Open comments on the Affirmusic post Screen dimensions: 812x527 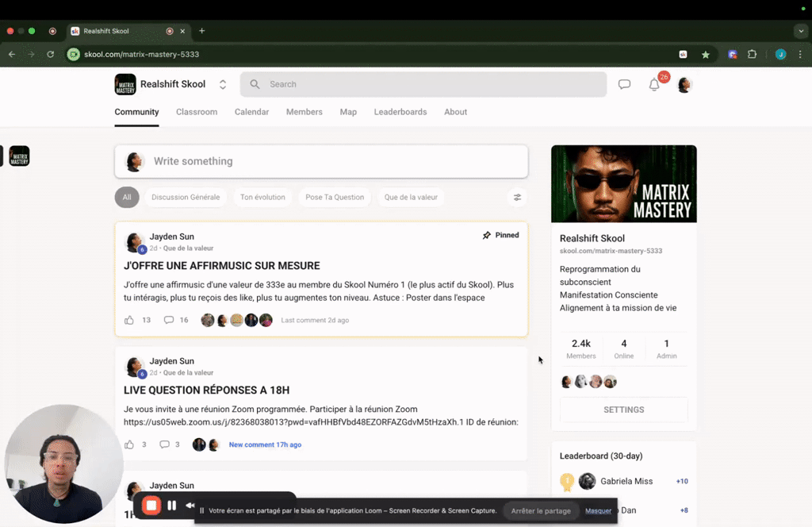point(169,320)
